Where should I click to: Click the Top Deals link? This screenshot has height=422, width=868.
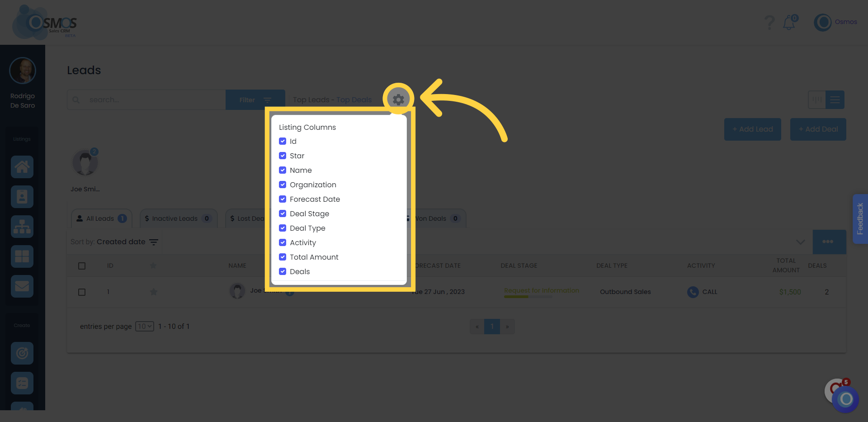point(354,100)
